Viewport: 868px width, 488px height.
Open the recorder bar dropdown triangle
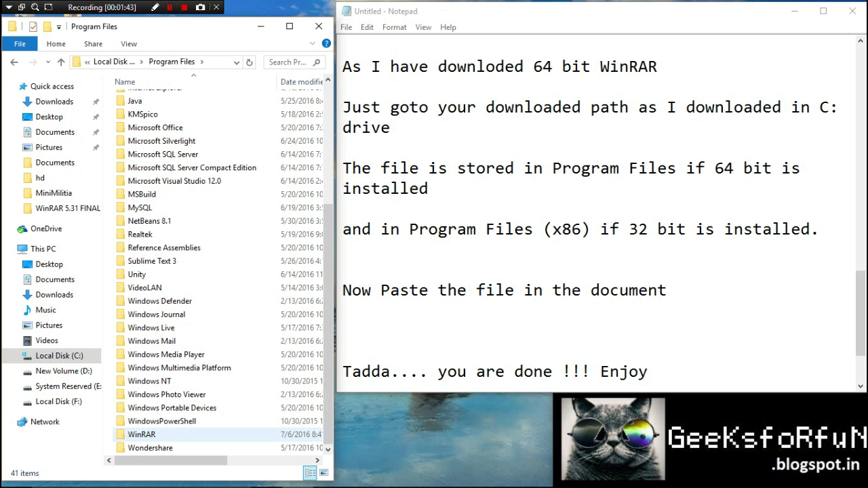[x=8, y=7]
